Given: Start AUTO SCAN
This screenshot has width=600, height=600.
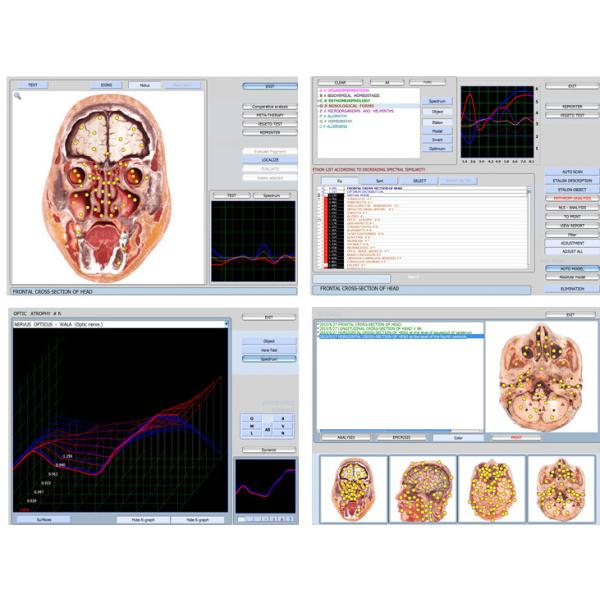Looking at the screenshot, I should coord(572,172).
